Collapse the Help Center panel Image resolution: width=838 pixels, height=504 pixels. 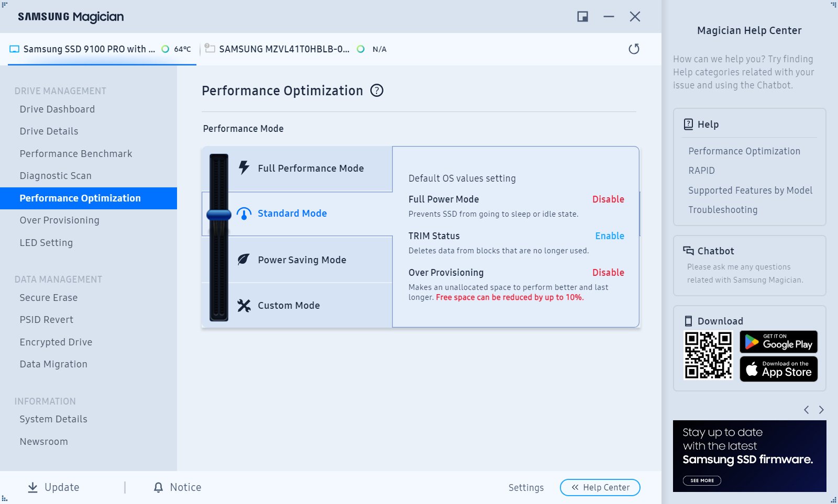(x=600, y=487)
